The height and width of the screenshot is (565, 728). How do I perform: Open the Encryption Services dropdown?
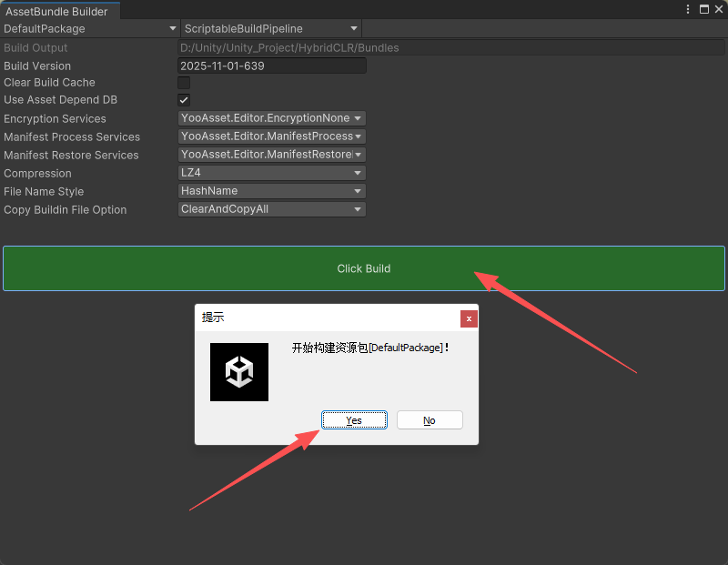pos(271,118)
